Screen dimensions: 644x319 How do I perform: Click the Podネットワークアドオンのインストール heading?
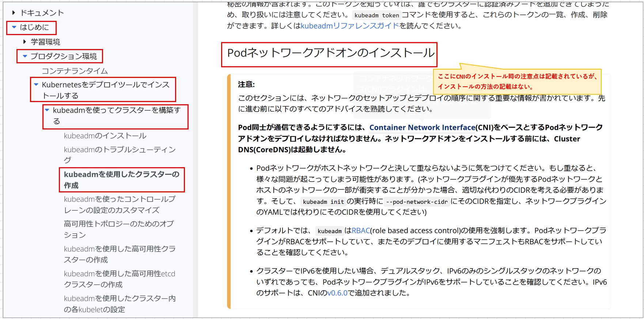(x=331, y=53)
